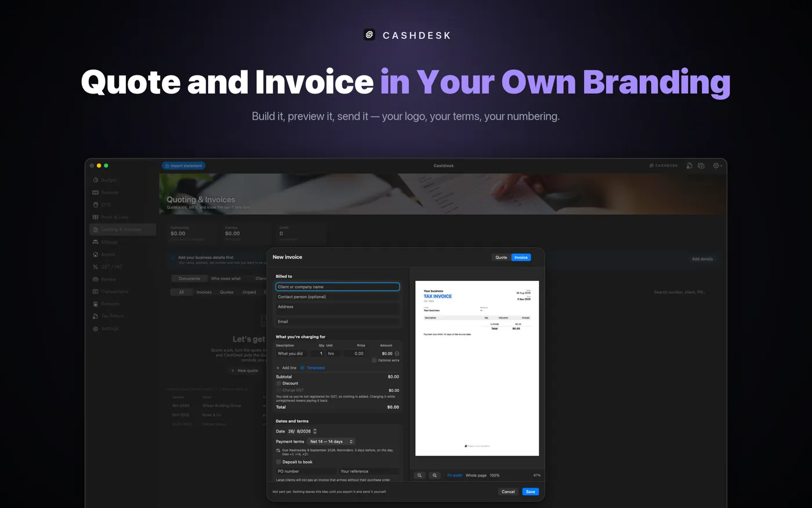This screenshot has width=812, height=508.
Task: Open the Payment terms Net 14 dropdown
Action: (x=331, y=441)
